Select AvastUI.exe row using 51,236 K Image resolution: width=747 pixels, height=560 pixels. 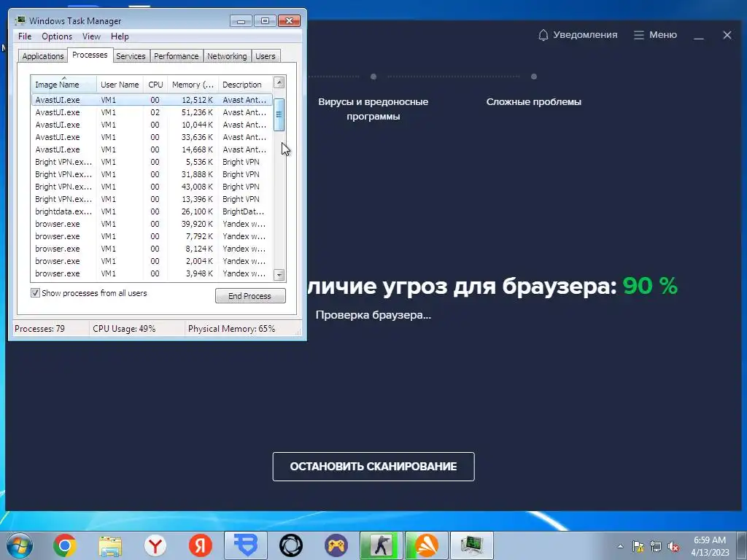tap(152, 112)
